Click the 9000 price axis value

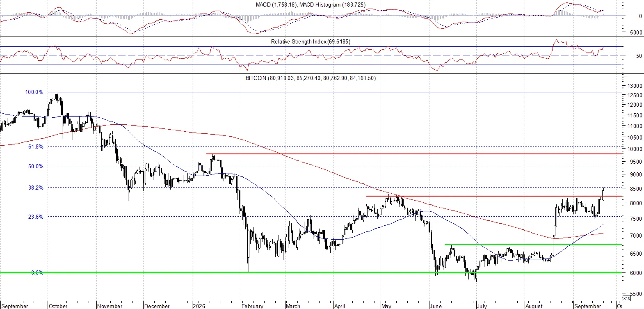click(636, 174)
